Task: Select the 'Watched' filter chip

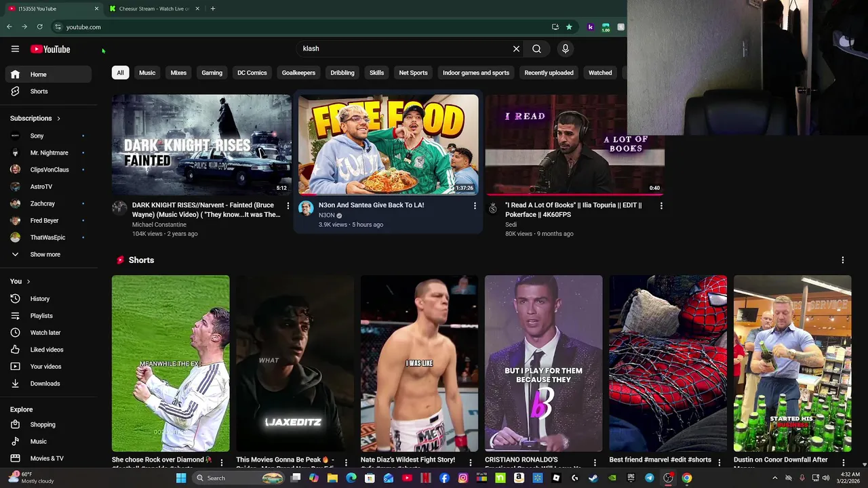Action: [600, 73]
